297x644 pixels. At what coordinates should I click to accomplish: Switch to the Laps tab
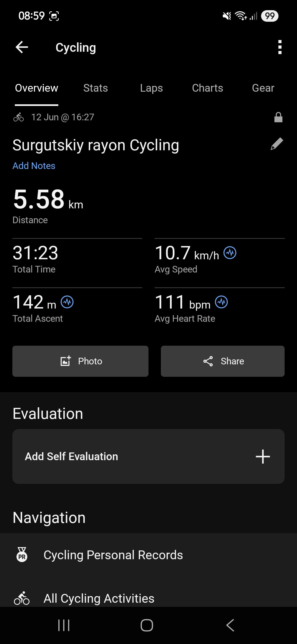click(151, 88)
